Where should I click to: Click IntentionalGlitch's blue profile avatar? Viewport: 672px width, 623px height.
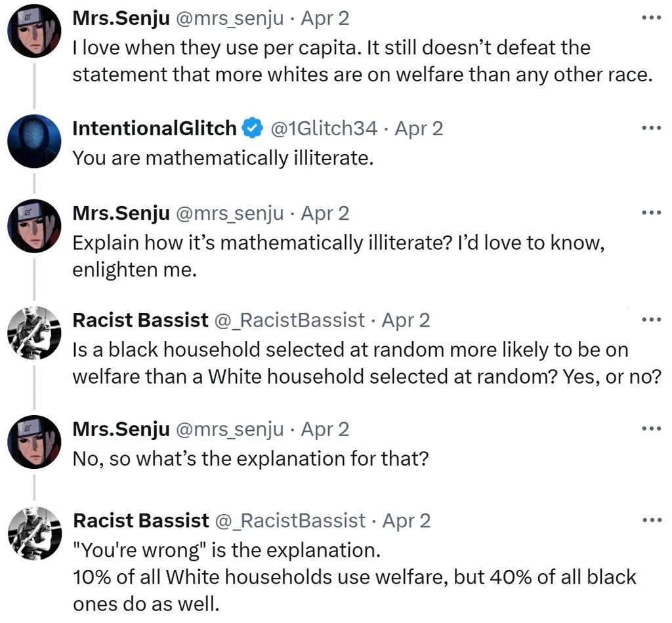tap(34, 141)
